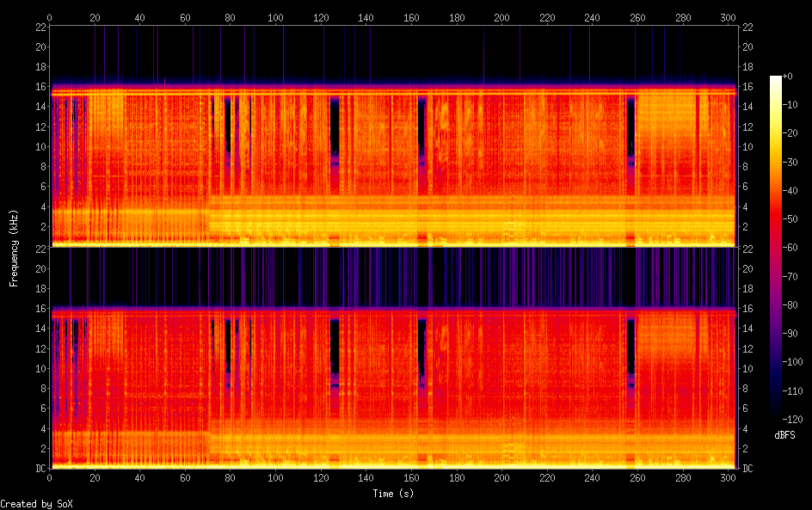Click the 16 kHz tick left of upper channel
The height and width of the screenshot is (510, 812).
coord(39,87)
